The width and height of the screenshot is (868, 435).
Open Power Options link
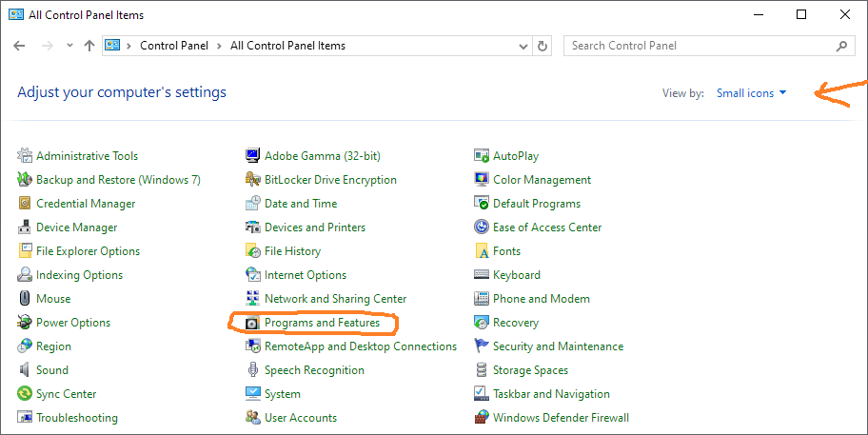point(73,323)
